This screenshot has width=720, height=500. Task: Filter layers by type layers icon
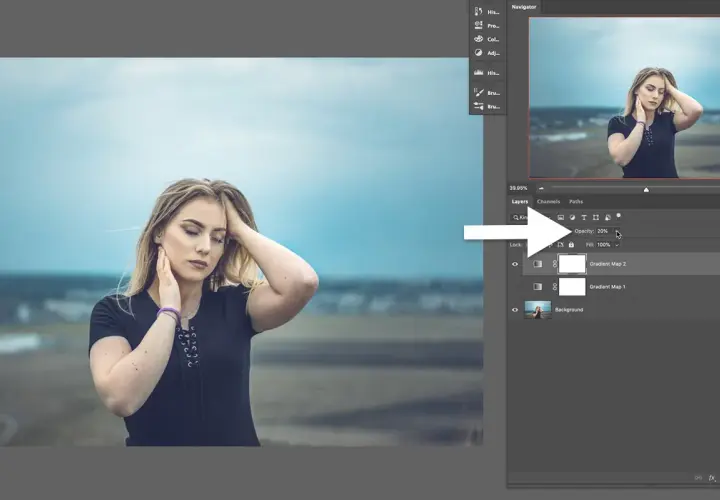point(584,218)
